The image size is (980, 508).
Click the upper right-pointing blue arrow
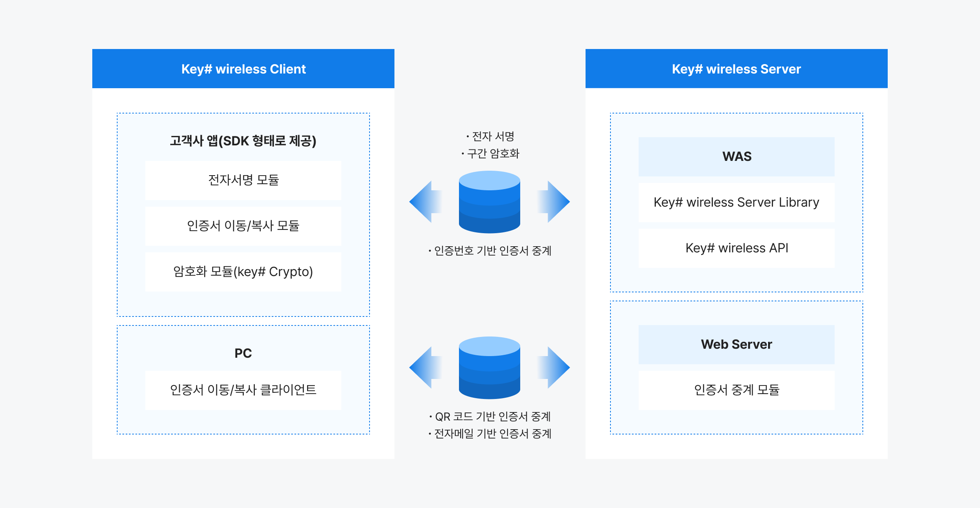pyautogui.click(x=555, y=202)
